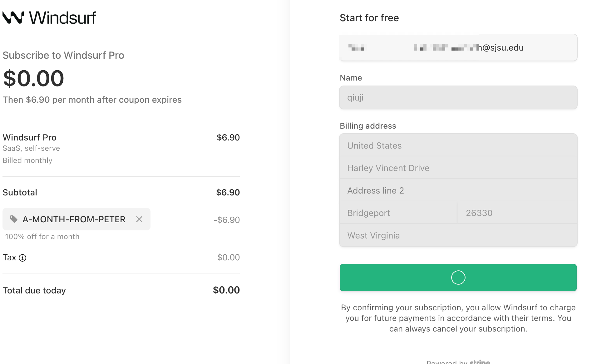Expand the West Virginia state dropdown

pos(458,235)
